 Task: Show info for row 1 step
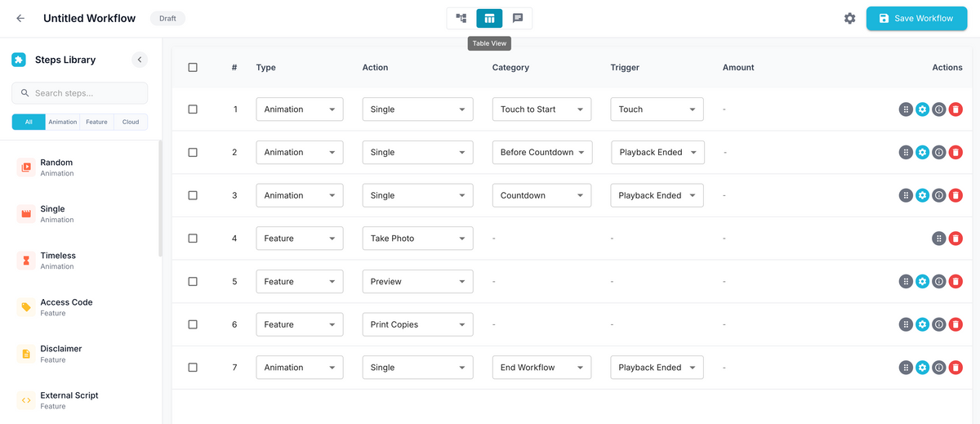939,109
